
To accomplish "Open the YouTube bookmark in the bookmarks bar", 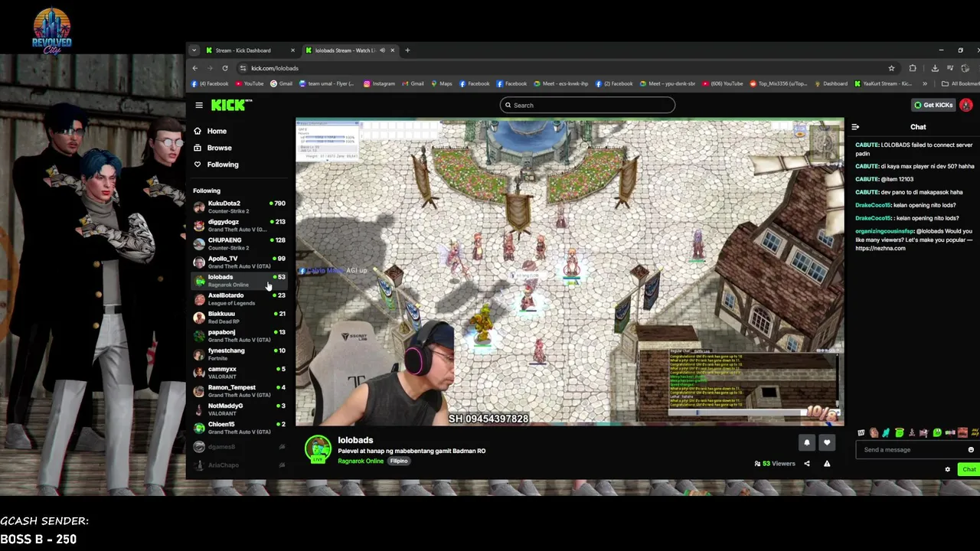I will 250,83.
